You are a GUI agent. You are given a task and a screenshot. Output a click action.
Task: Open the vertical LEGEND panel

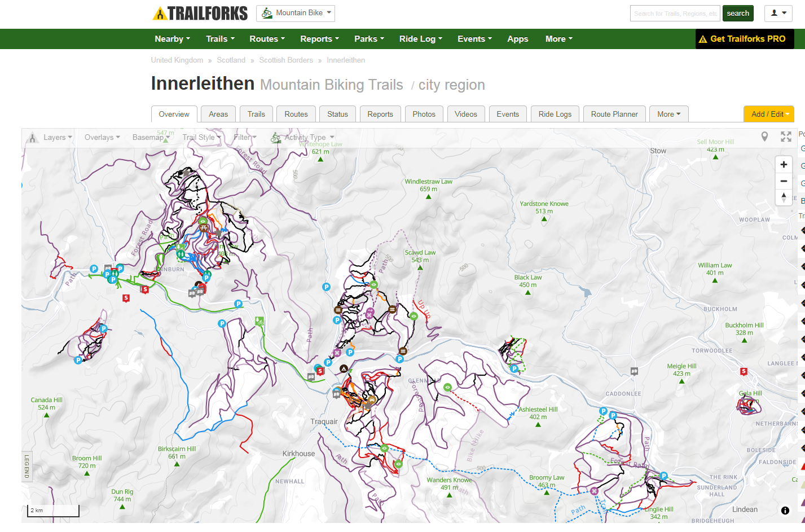click(27, 467)
